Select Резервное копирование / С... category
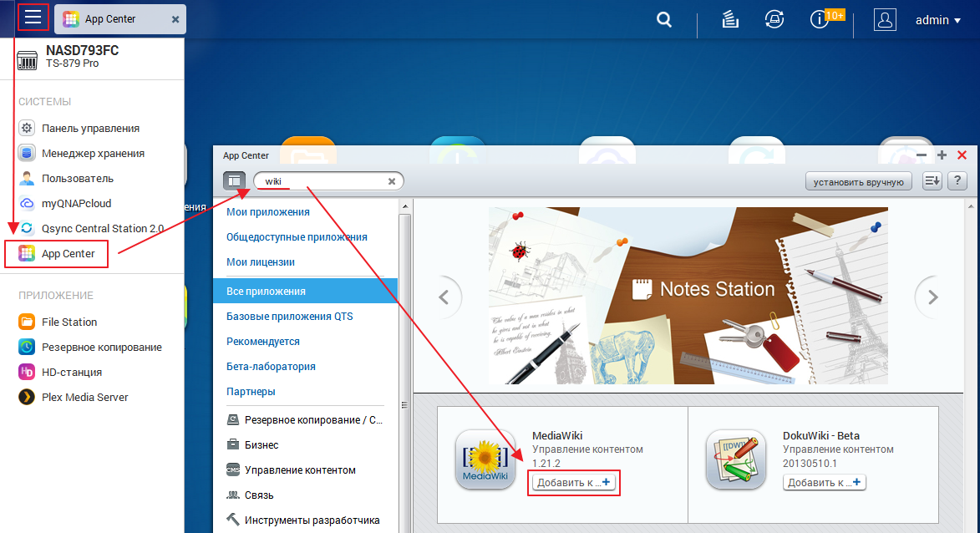 pyautogui.click(x=305, y=420)
